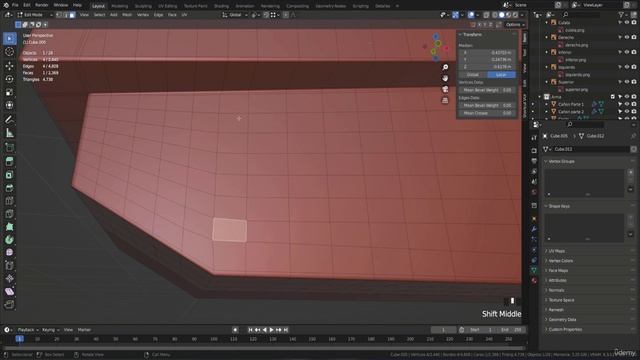The height and width of the screenshot is (360, 640).
Task: Jump to the end frame
Action: click(286, 330)
